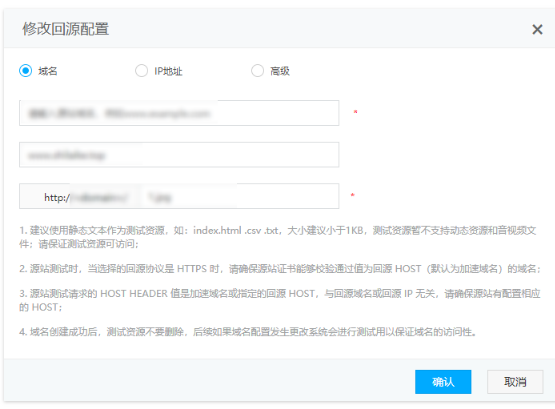Image resolution: width=555 pixels, height=409 pixels.
Task: Choose the IP地址 radio option
Action: [142, 71]
